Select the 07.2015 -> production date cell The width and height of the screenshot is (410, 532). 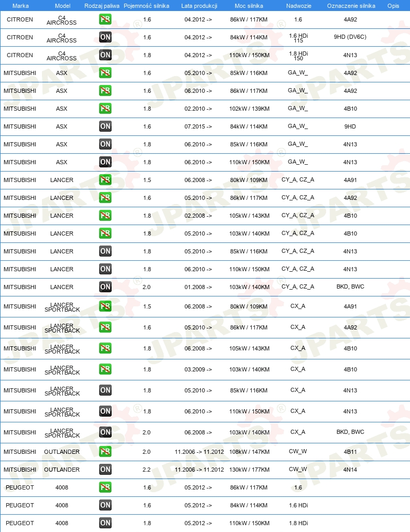[198, 126]
